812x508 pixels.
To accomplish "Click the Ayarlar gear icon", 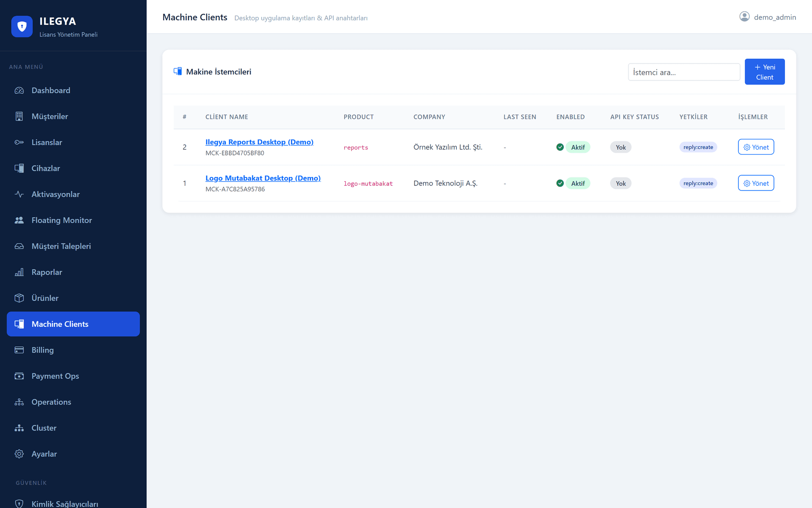I will coord(19,454).
